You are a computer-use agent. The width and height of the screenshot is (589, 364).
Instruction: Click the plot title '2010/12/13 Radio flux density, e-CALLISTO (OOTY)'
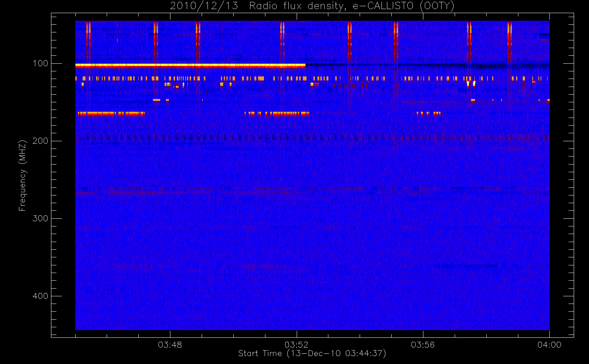pyautogui.click(x=312, y=6)
